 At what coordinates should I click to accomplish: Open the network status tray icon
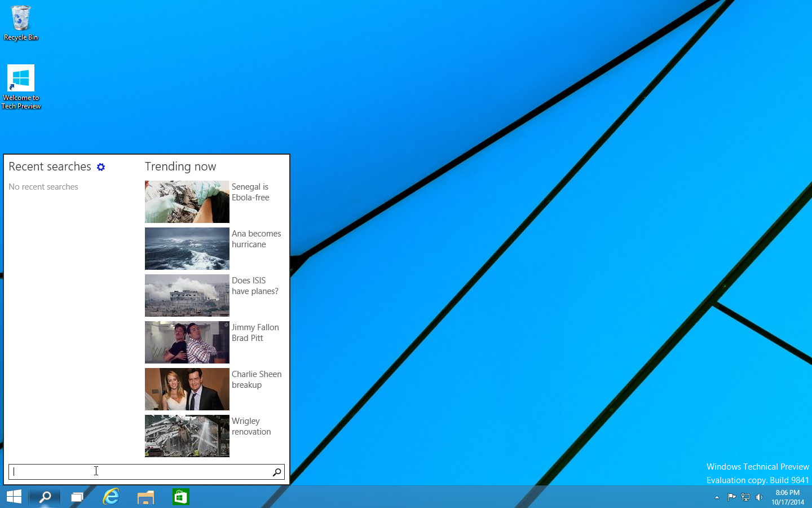point(745,497)
